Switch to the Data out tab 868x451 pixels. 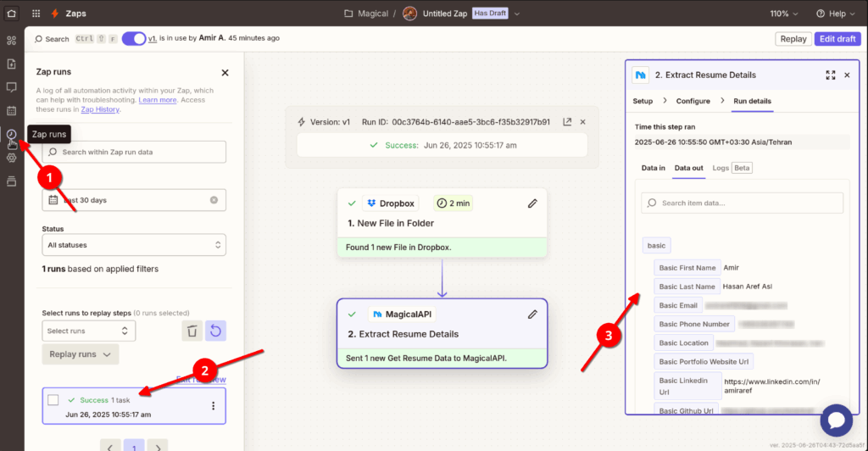[x=688, y=168]
